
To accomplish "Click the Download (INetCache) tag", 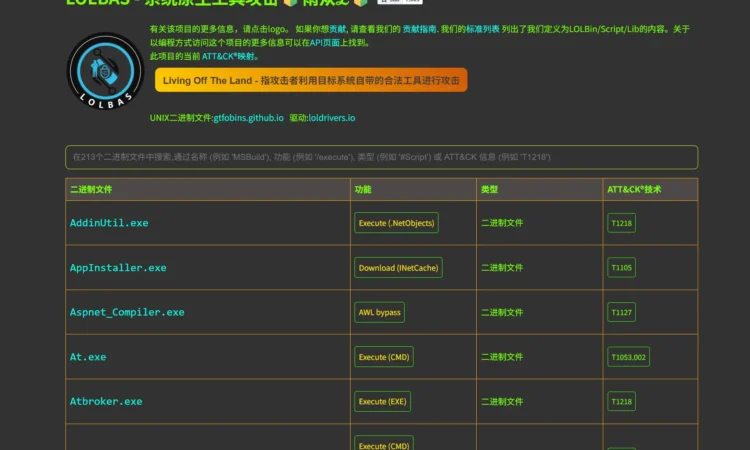I will pos(398,268).
